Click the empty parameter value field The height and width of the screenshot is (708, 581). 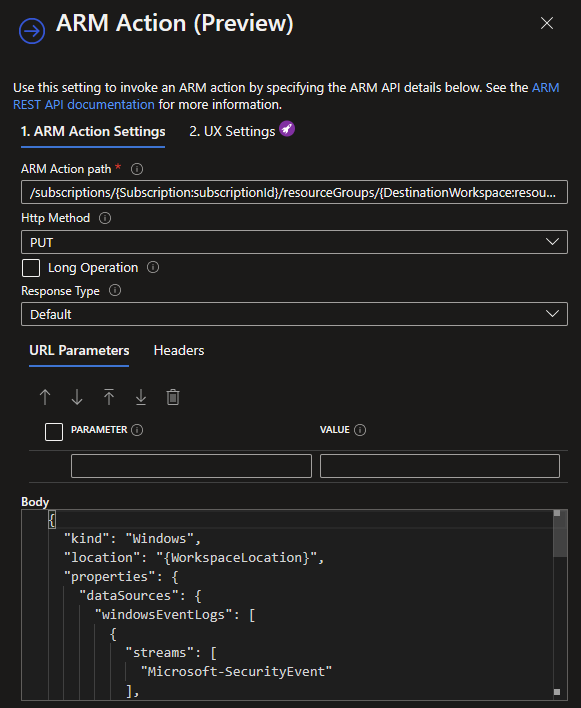(x=440, y=466)
